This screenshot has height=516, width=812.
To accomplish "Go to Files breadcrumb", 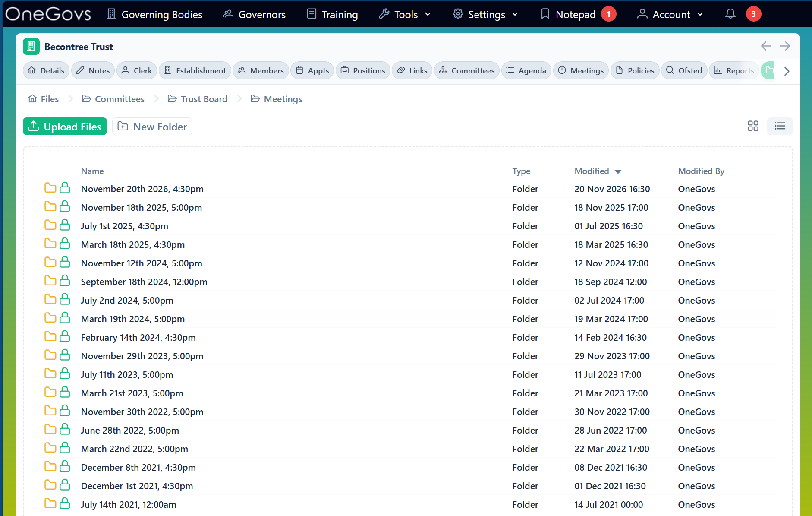I will 43,99.
